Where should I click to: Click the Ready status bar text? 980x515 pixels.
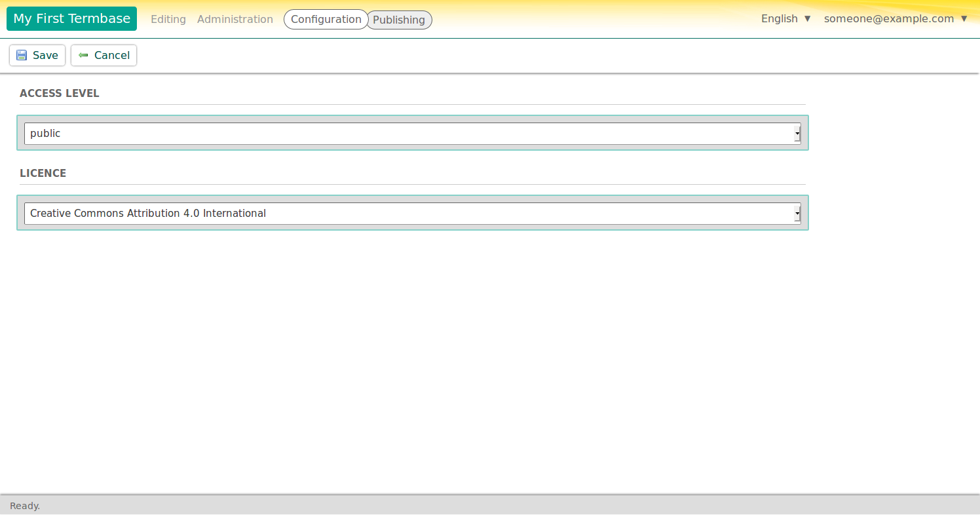pyautogui.click(x=24, y=505)
